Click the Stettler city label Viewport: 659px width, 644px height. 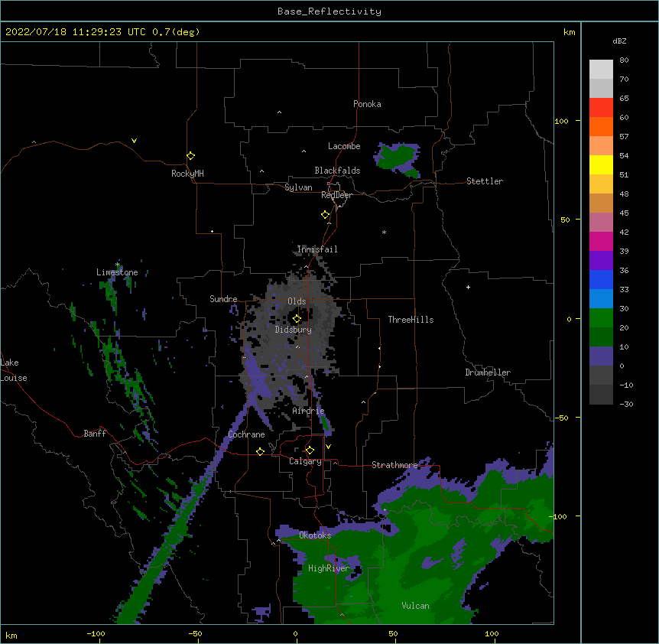click(485, 181)
